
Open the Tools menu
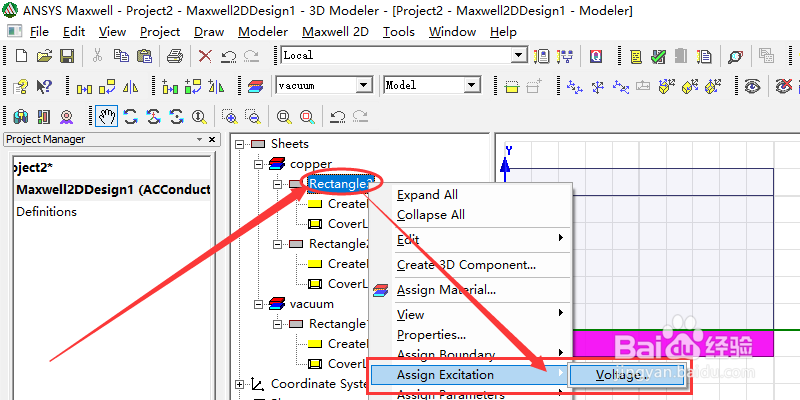pyautogui.click(x=399, y=32)
